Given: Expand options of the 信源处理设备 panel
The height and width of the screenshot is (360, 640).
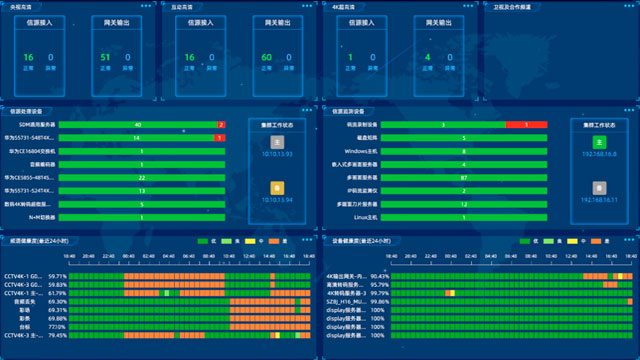Looking at the screenshot, I should coord(307,110).
